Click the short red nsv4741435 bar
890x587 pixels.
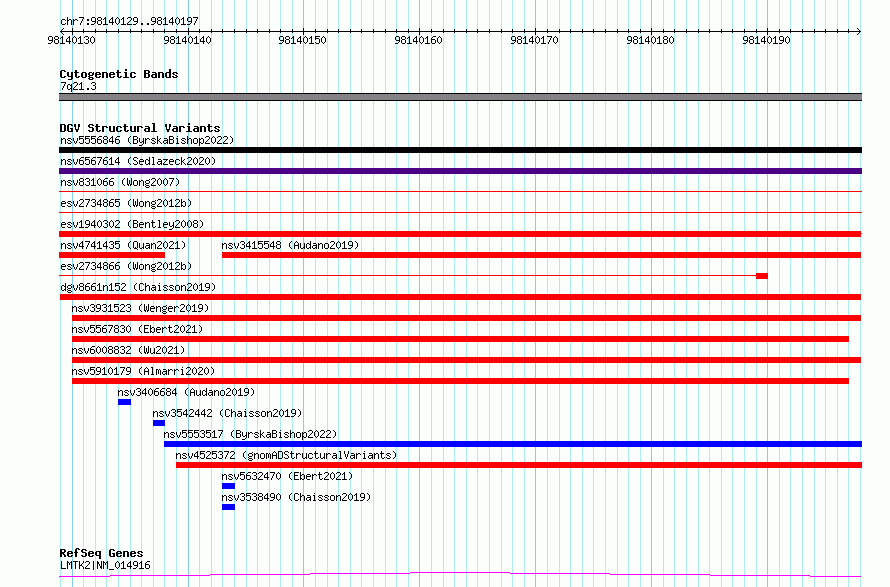point(112,255)
